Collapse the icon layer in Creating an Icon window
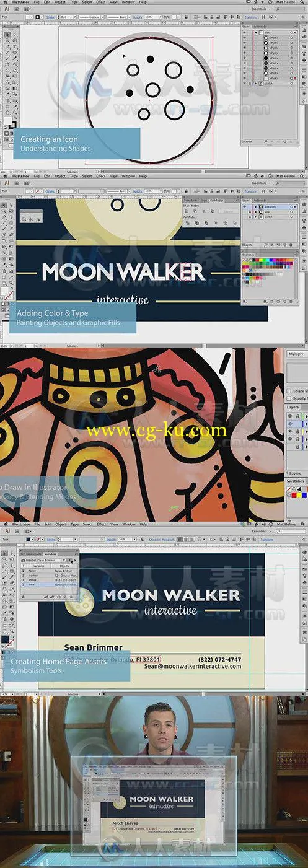 coord(256,32)
